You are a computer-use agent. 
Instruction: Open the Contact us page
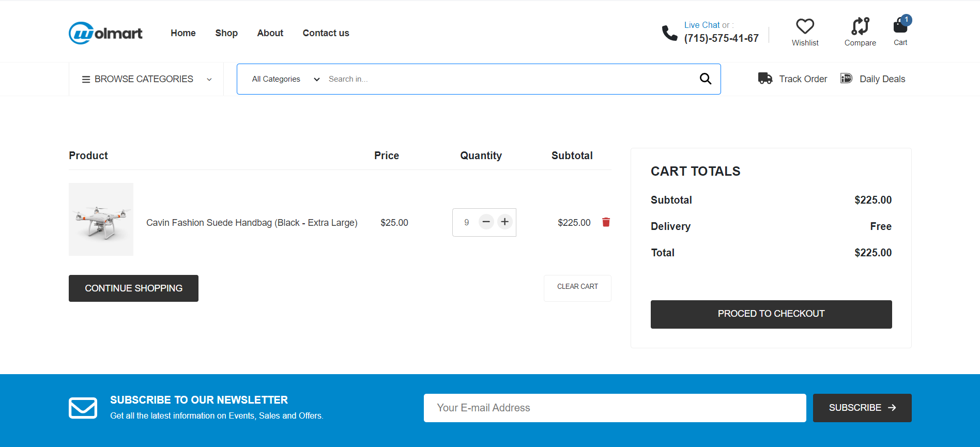coord(326,33)
